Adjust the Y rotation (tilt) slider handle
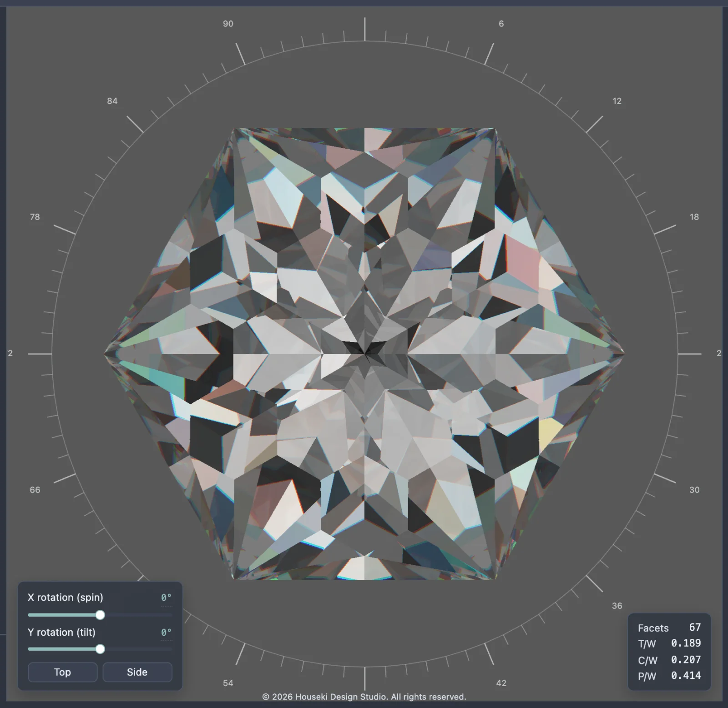 pos(100,649)
